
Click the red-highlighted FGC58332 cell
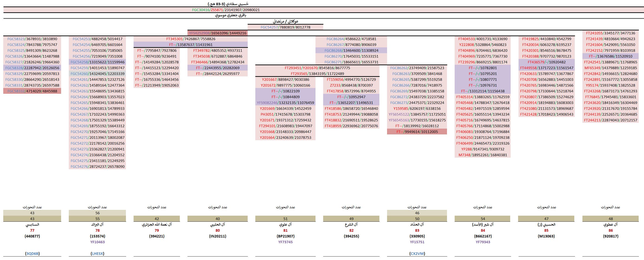(32, 91)
